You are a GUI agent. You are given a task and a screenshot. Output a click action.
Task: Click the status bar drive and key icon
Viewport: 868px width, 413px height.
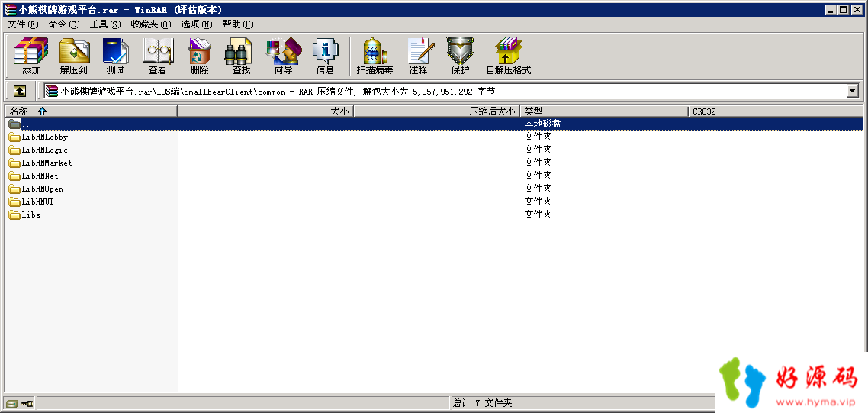pos(19,403)
